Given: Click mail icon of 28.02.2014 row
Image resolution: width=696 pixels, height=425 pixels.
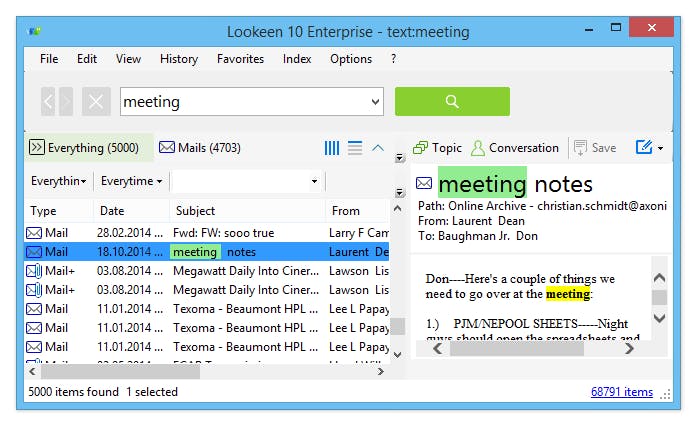Looking at the screenshot, I should coord(34,233).
